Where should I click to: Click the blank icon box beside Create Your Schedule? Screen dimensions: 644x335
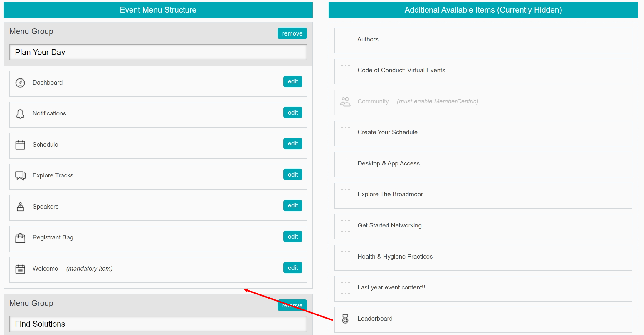coord(345,133)
